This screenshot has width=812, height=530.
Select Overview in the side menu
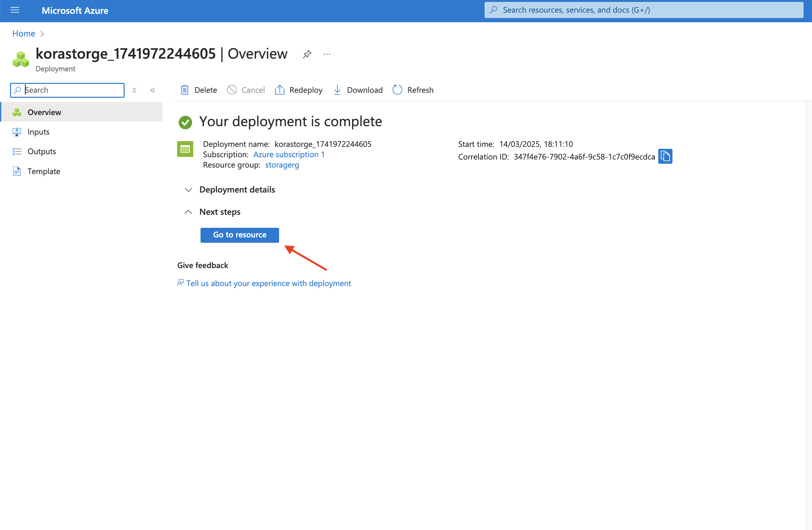82,112
